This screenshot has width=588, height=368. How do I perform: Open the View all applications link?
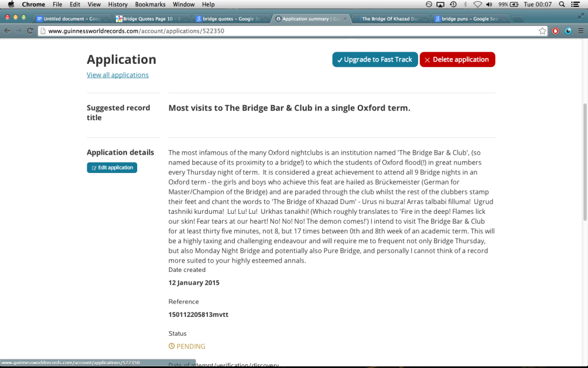tap(118, 75)
